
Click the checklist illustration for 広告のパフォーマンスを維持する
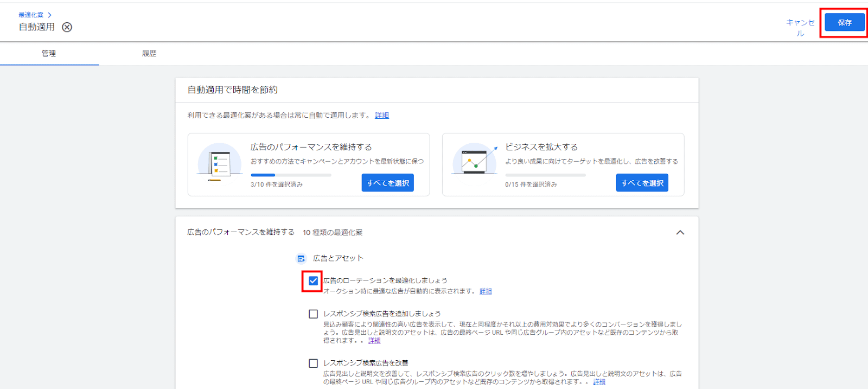tap(220, 162)
